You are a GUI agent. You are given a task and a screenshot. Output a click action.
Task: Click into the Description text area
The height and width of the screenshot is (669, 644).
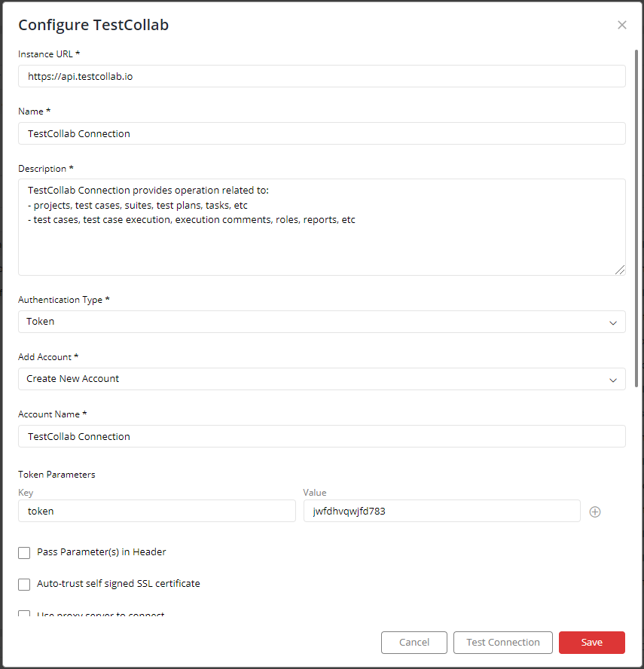click(322, 227)
